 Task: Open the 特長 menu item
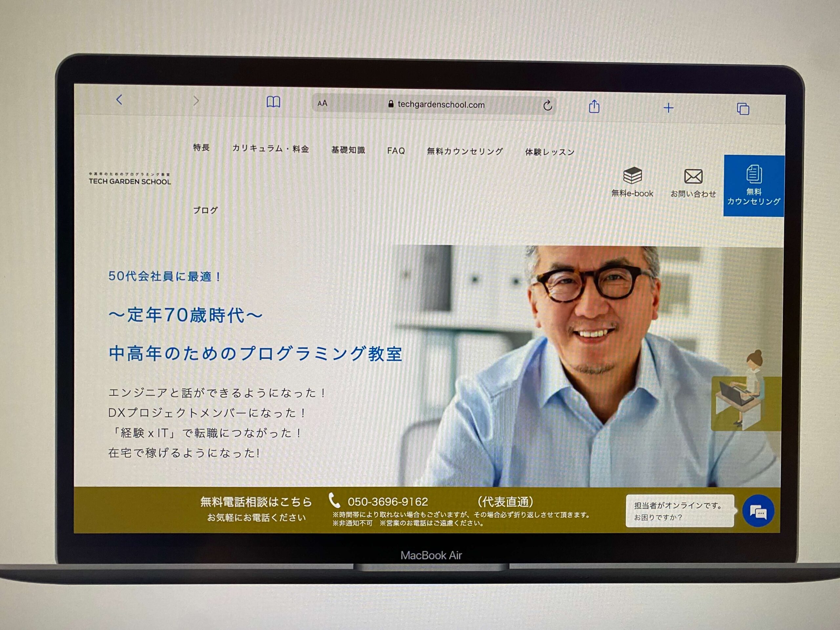201,147
